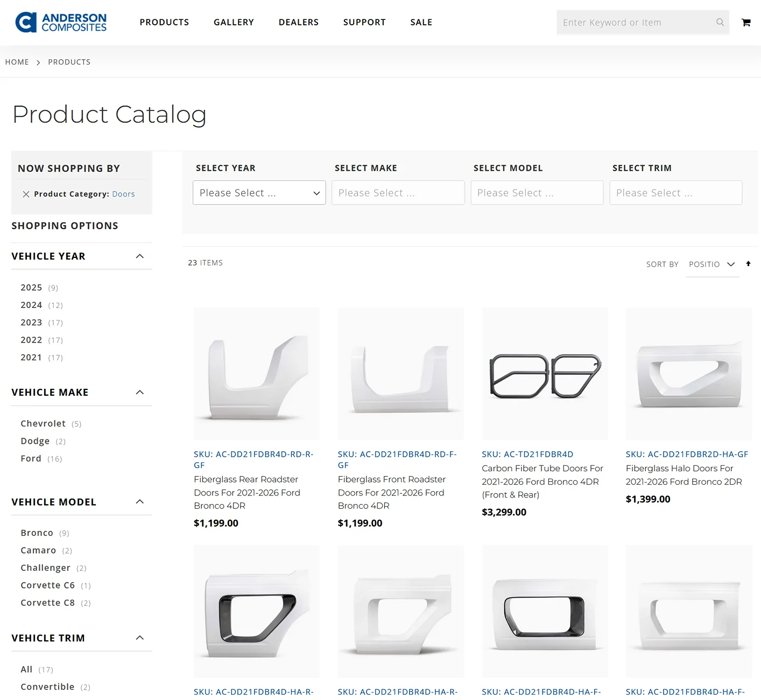Open Fiberglass Halo Doors 2DR thumbnail
761x700 pixels.
point(689,374)
